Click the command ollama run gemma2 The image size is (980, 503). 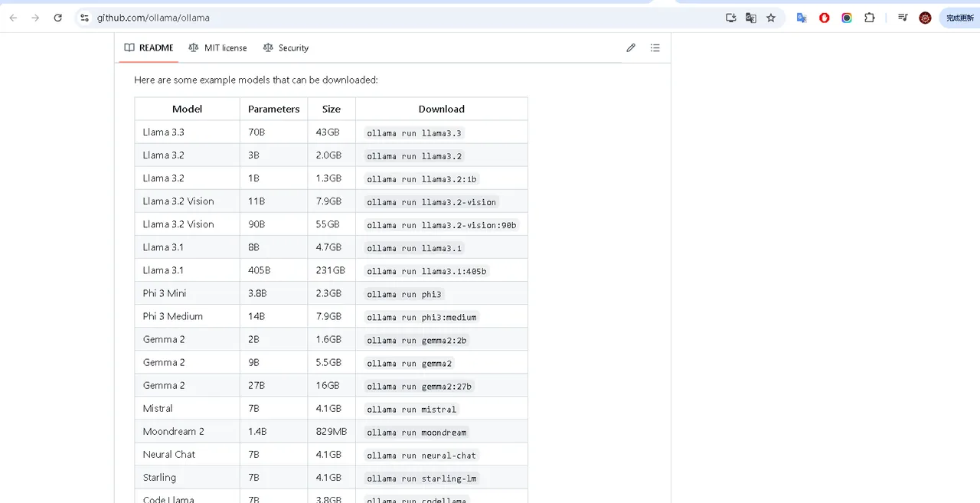[x=410, y=362]
